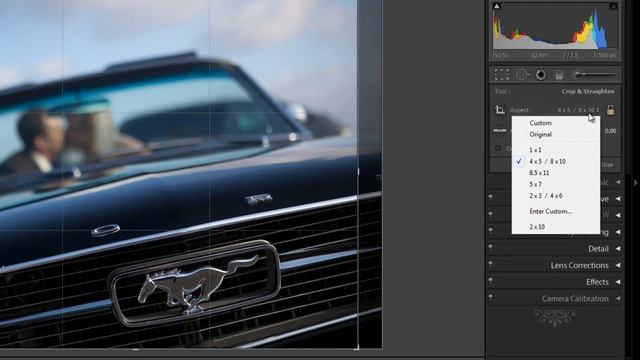Toggle highlight clipping indicator in histogram
The height and width of the screenshot is (360, 640).
pos(613,6)
